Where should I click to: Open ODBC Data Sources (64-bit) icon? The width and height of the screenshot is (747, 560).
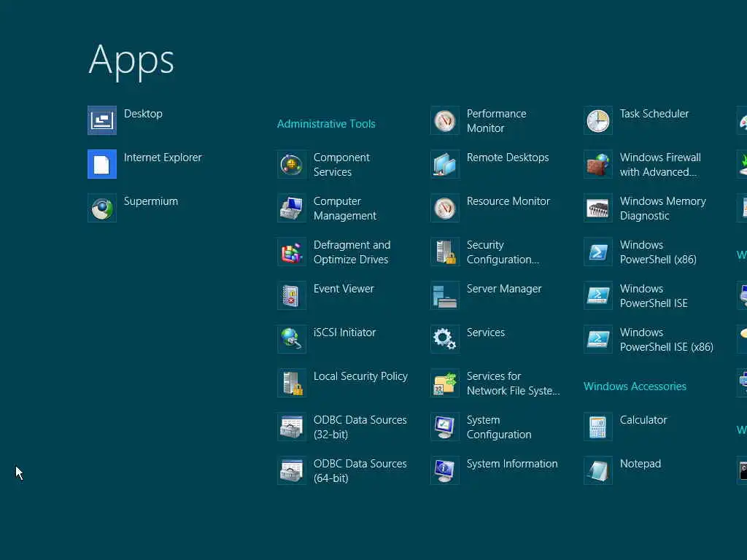pyautogui.click(x=292, y=471)
